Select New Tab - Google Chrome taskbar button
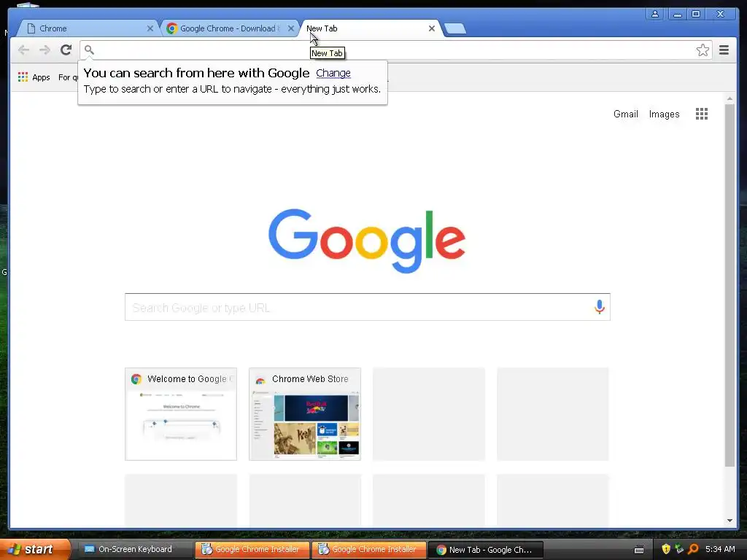The width and height of the screenshot is (747, 560). click(486, 550)
